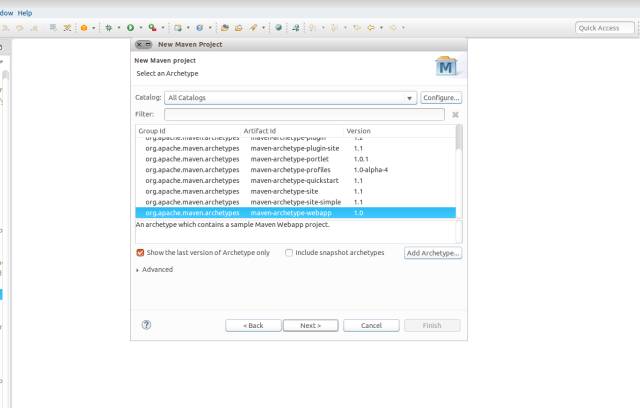The image size is (640, 408).
Task: Click the Quick Access search field
Action: [604, 28]
